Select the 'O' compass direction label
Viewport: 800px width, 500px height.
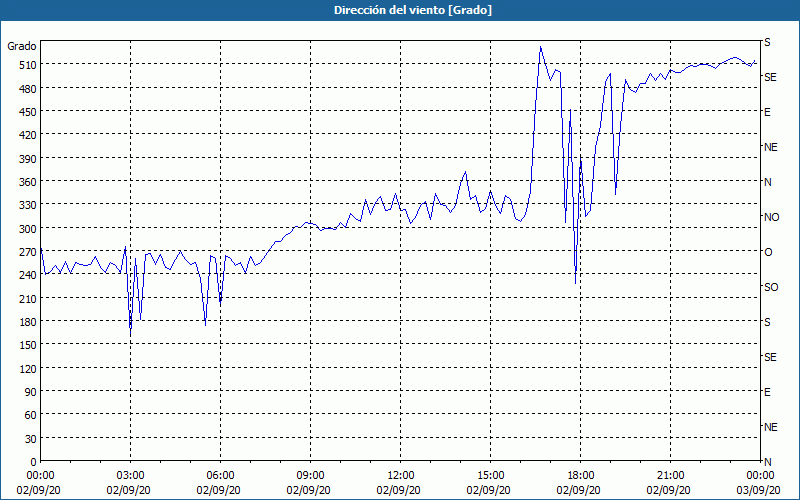pos(768,252)
